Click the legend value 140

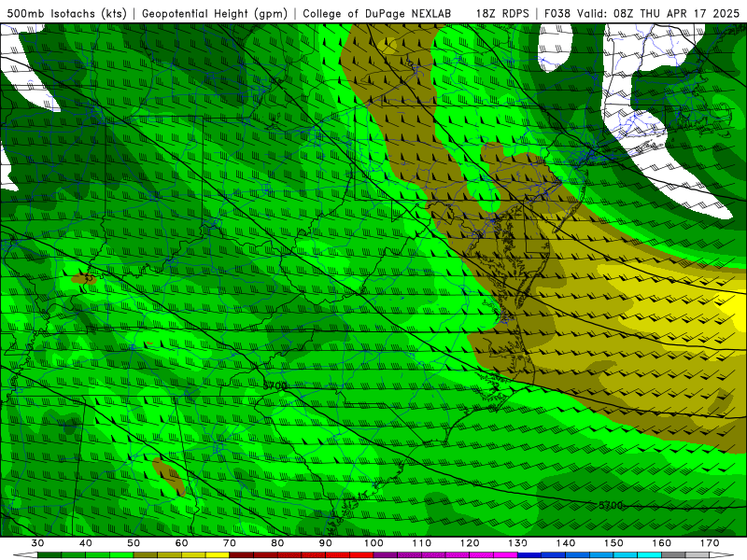click(x=566, y=543)
